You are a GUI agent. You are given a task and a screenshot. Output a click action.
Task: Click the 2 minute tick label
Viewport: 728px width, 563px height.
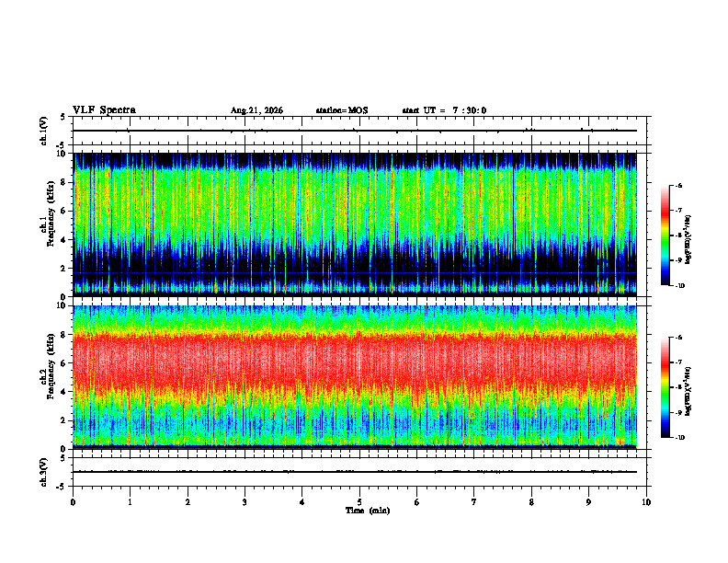point(188,502)
